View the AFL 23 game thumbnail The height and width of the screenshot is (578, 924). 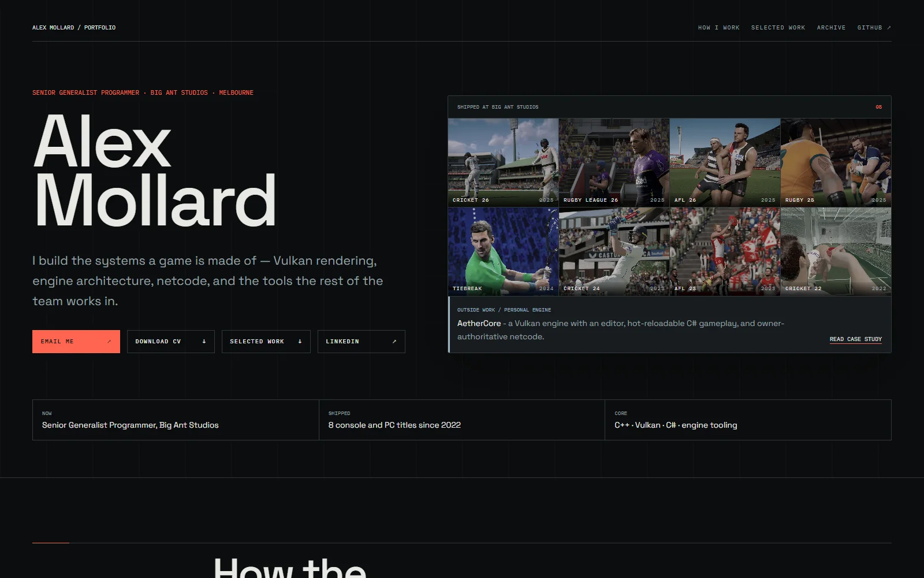(x=725, y=251)
